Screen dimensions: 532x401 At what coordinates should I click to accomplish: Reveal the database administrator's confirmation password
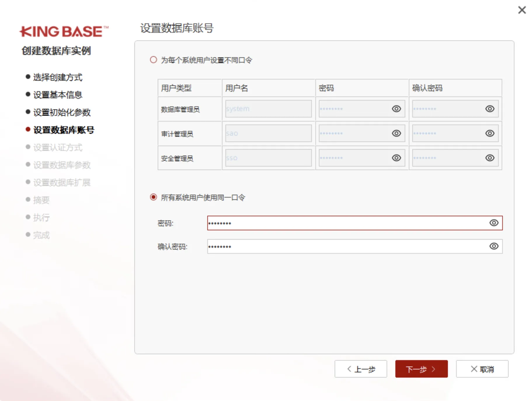coord(490,108)
